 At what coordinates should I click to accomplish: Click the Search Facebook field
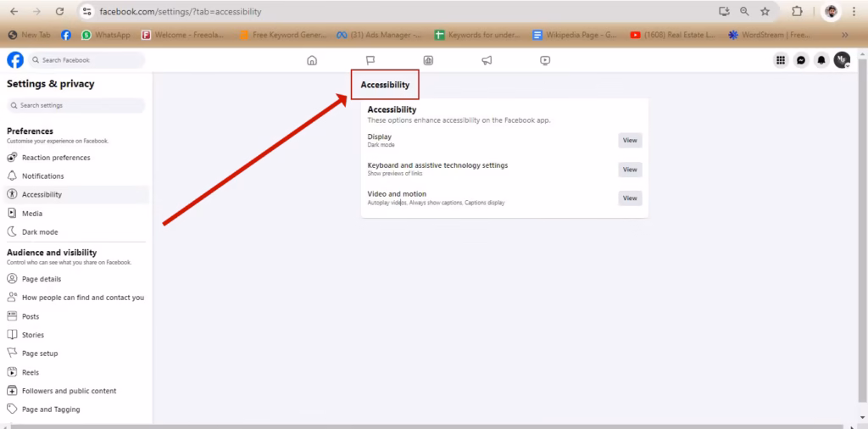tap(86, 60)
